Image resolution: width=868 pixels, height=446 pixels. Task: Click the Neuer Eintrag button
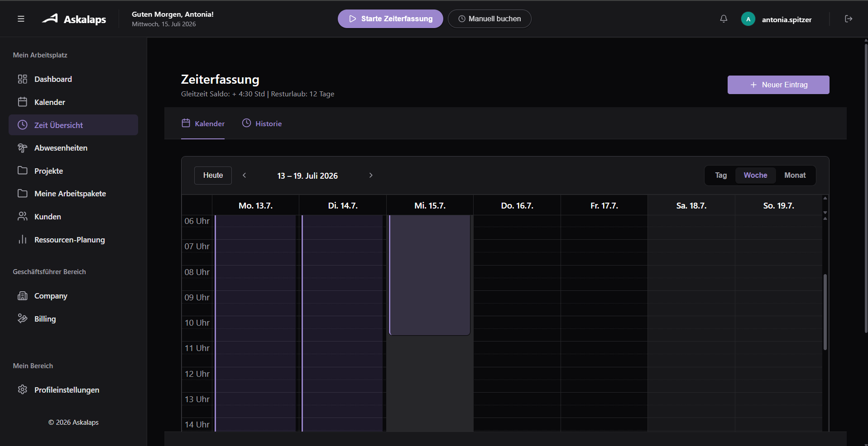pos(778,85)
